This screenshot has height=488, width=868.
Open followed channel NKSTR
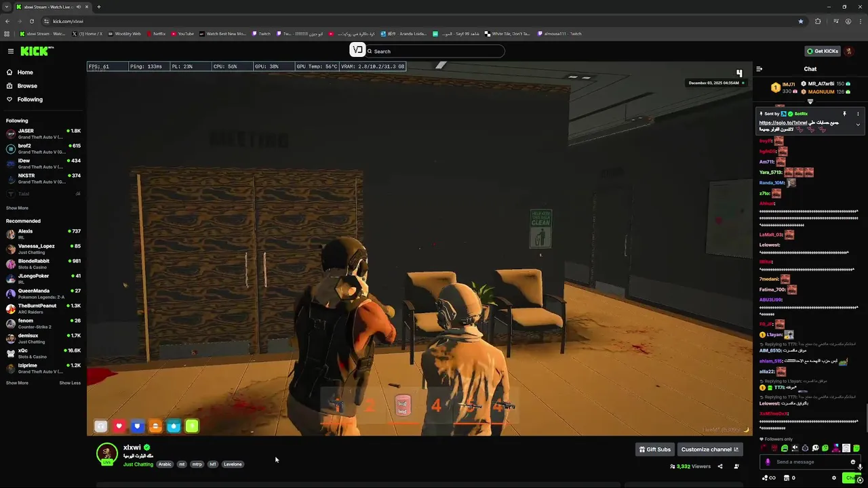point(43,178)
